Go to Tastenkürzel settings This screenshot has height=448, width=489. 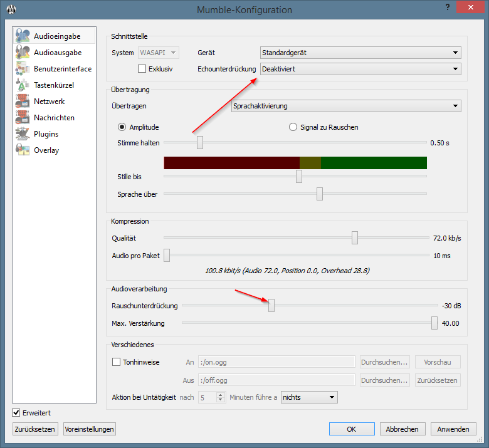click(x=54, y=85)
